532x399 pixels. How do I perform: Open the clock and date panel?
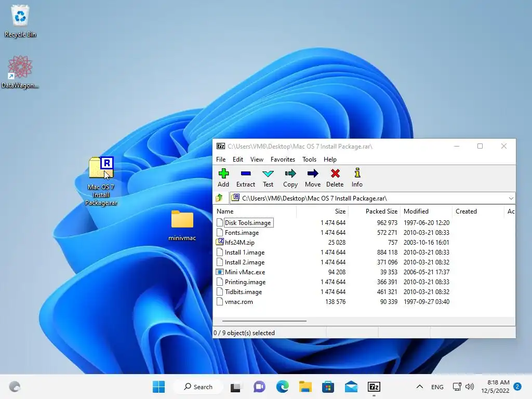coord(495,387)
